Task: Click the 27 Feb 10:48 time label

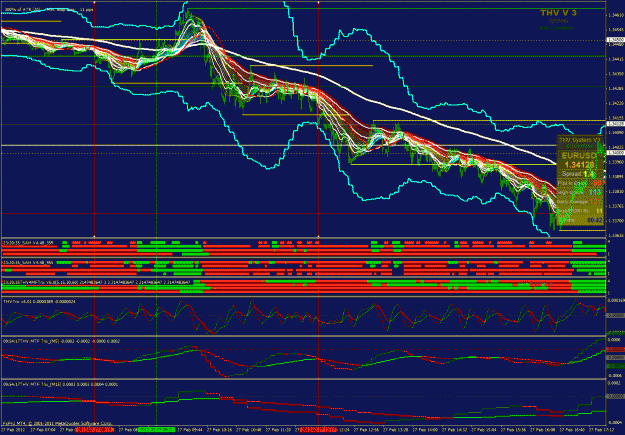Action: click(249, 430)
